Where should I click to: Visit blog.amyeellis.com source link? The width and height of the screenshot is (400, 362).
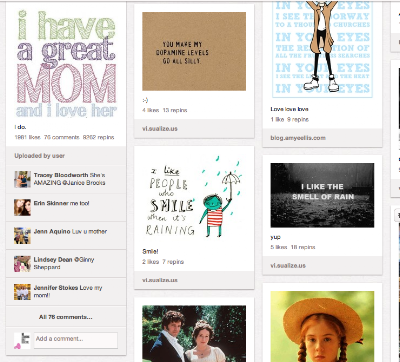(298, 138)
